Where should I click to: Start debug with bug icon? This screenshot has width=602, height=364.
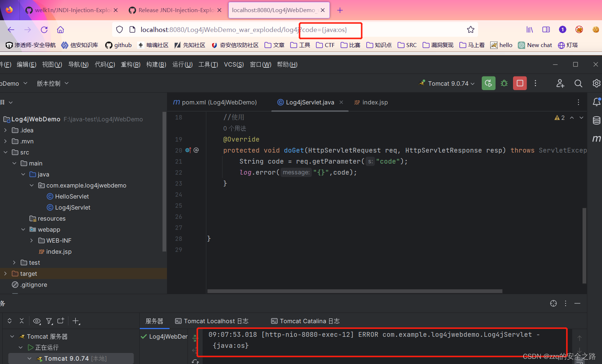pyautogui.click(x=504, y=83)
